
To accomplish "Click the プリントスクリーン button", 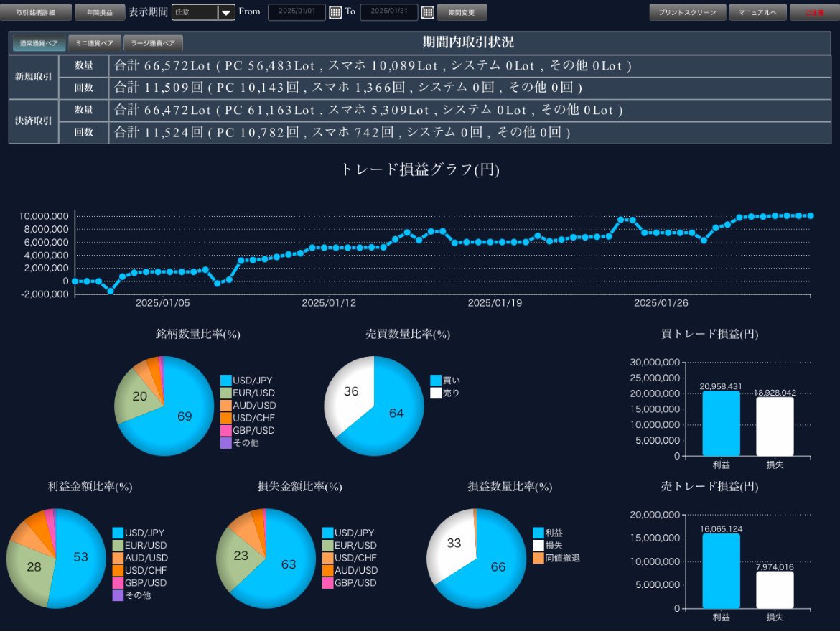I will pyautogui.click(x=687, y=11).
